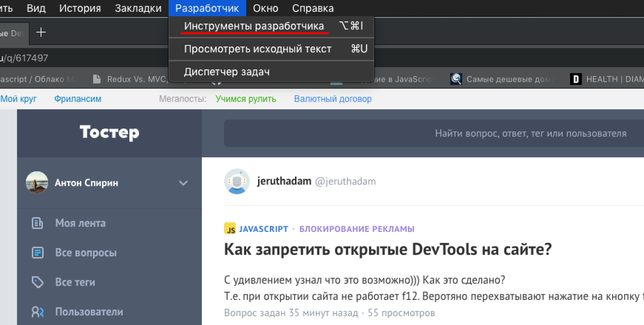Select Просмотреть исходный текст entry

tap(271, 49)
